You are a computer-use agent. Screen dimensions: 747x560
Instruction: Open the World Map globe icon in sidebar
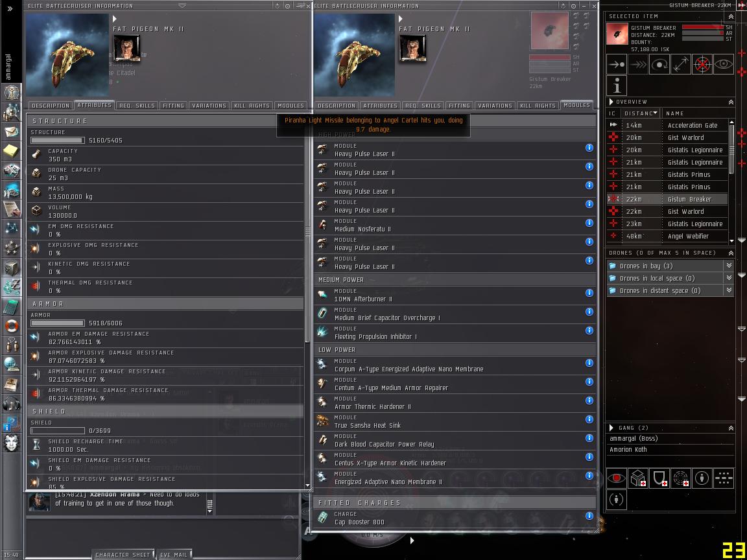pos(11,365)
